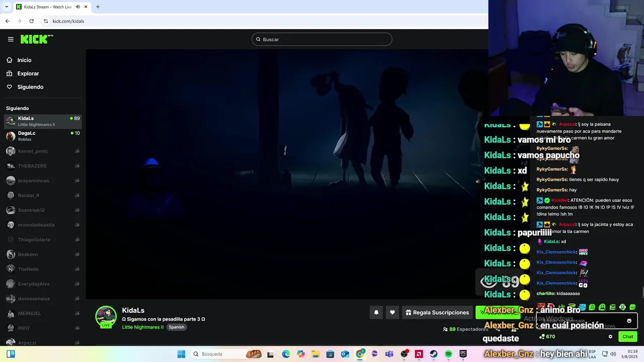Go back in the browser
Screen dimensions: 644x362
(x=7, y=21)
